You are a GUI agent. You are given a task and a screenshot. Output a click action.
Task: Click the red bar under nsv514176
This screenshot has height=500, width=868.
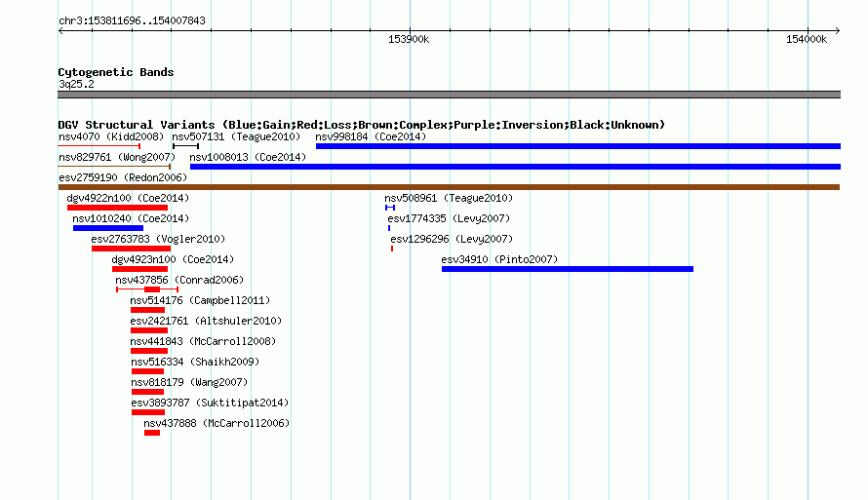[148, 310]
